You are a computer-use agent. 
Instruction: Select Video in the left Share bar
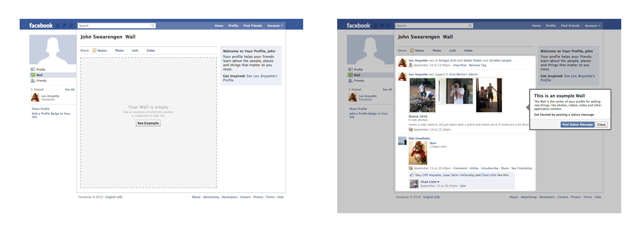(x=151, y=50)
